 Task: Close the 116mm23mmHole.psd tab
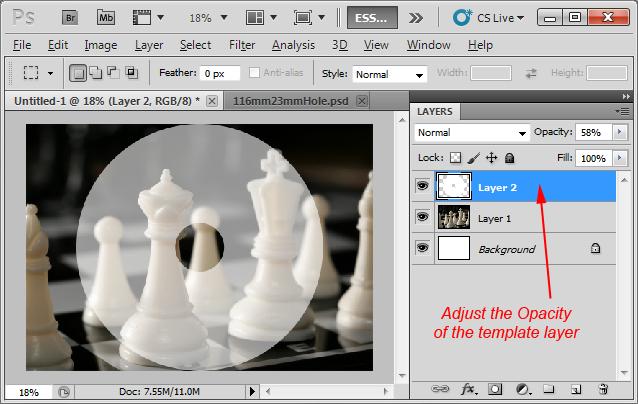click(x=362, y=101)
